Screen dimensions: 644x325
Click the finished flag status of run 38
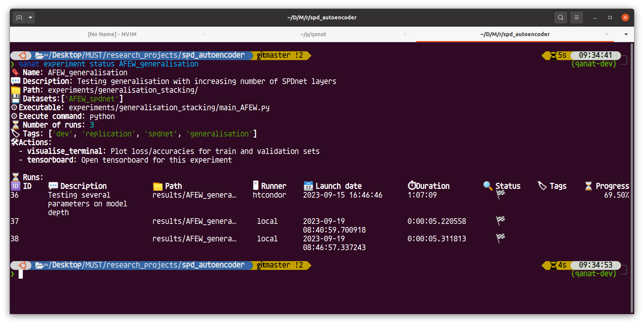501,238
